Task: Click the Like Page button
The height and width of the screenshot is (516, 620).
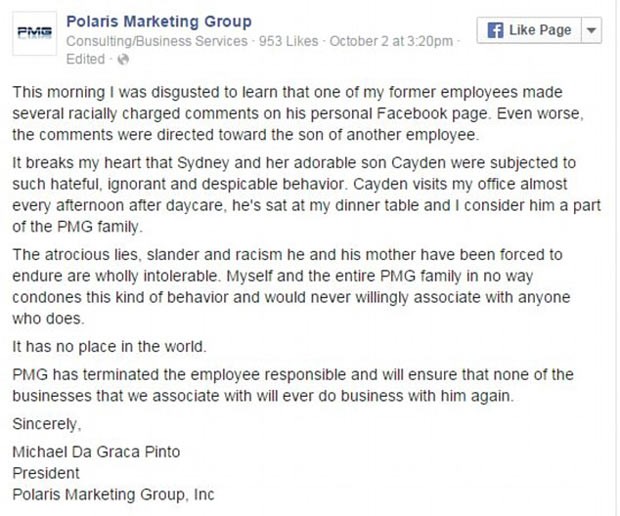Action: tap(529, 30)
